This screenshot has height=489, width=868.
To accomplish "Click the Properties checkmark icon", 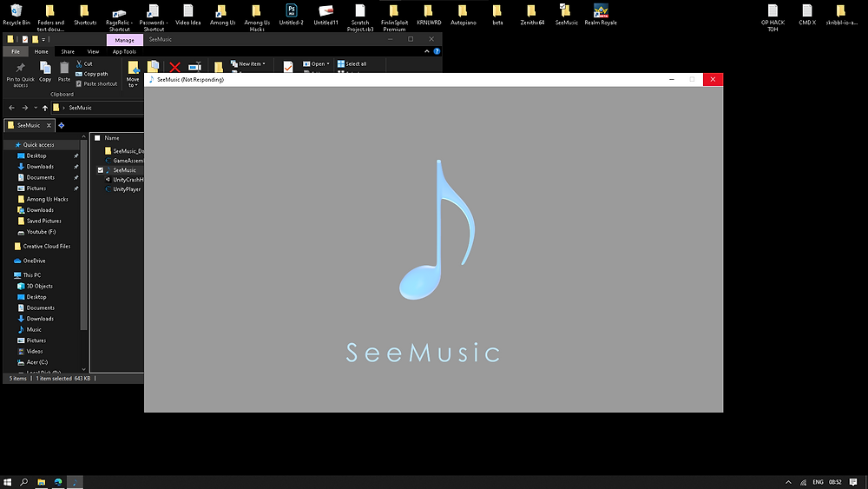I will click(288, 67).
